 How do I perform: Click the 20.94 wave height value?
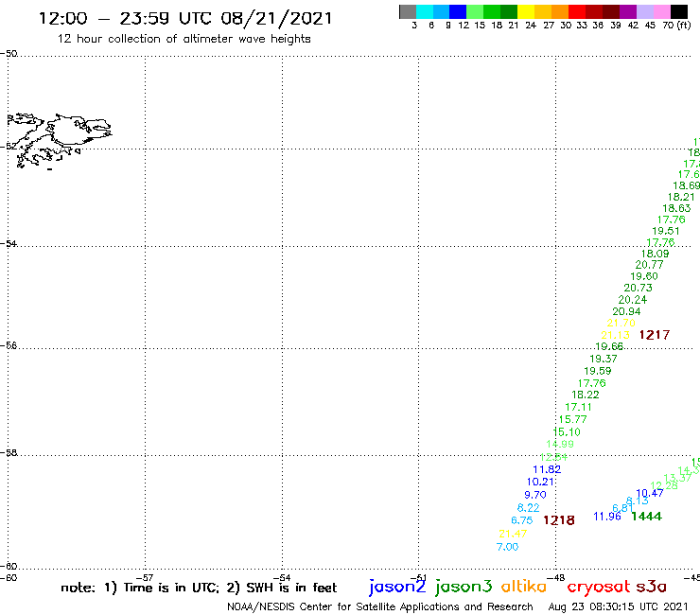coord(626,311)
